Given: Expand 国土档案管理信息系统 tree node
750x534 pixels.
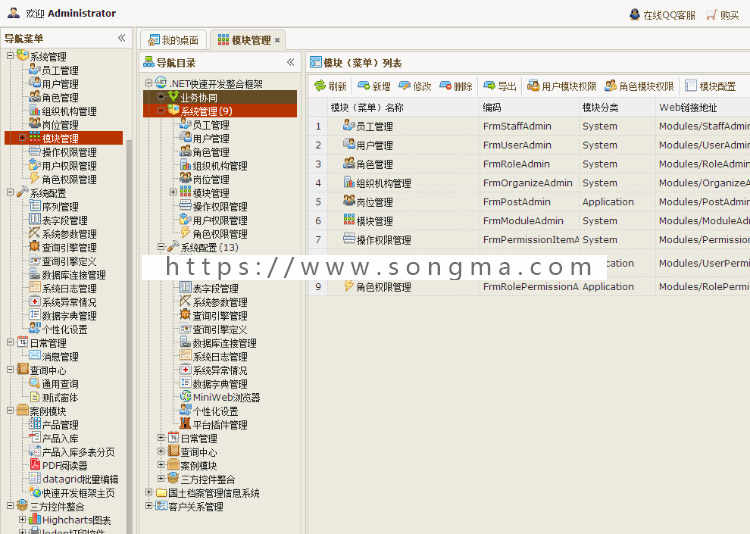Looking at the screenshot, I should 149,492.
